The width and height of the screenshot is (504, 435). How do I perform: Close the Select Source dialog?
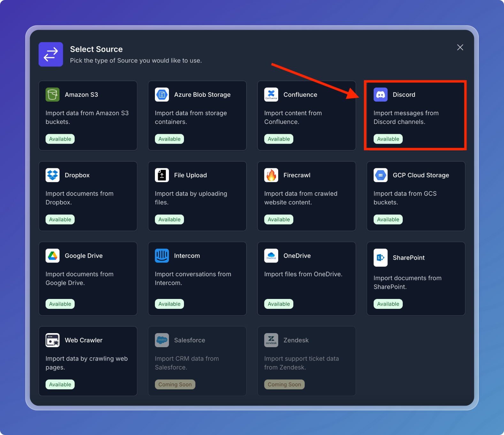pyautogui.click(x=460, y=47)
